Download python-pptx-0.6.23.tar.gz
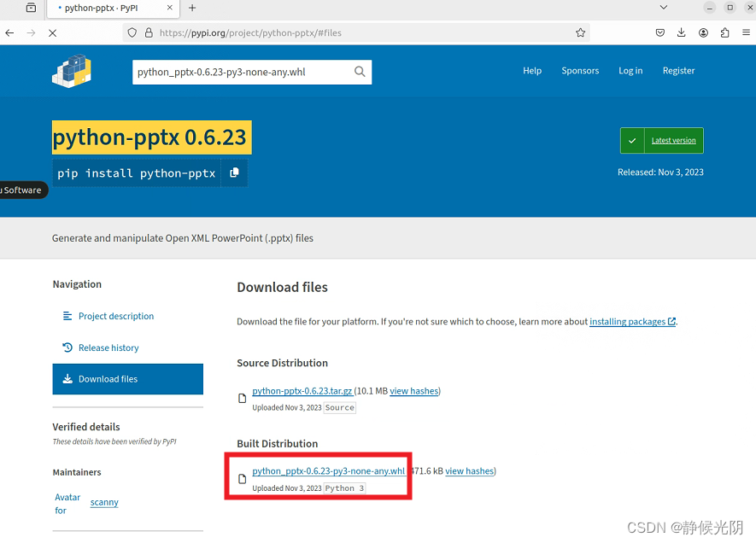756x543 pixels. [302, 391]
